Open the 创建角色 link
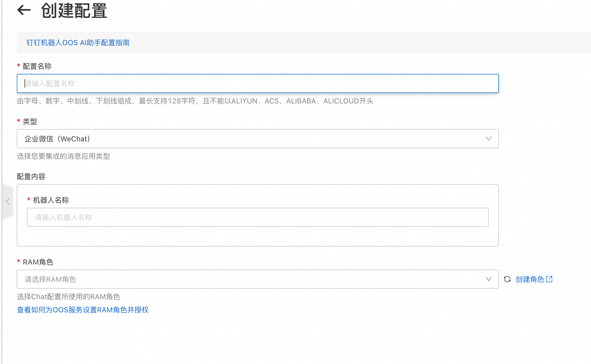This screenshot has width=591, height=364. click(534, 279)
